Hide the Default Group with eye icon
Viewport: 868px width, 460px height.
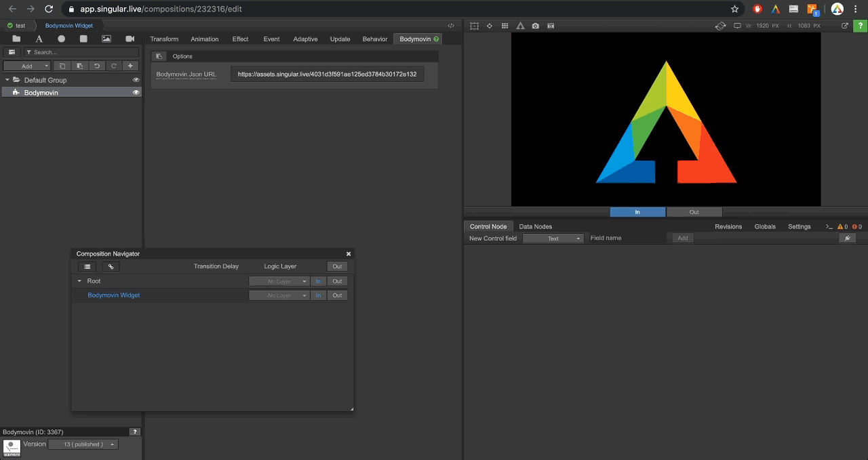click(136, 80)
